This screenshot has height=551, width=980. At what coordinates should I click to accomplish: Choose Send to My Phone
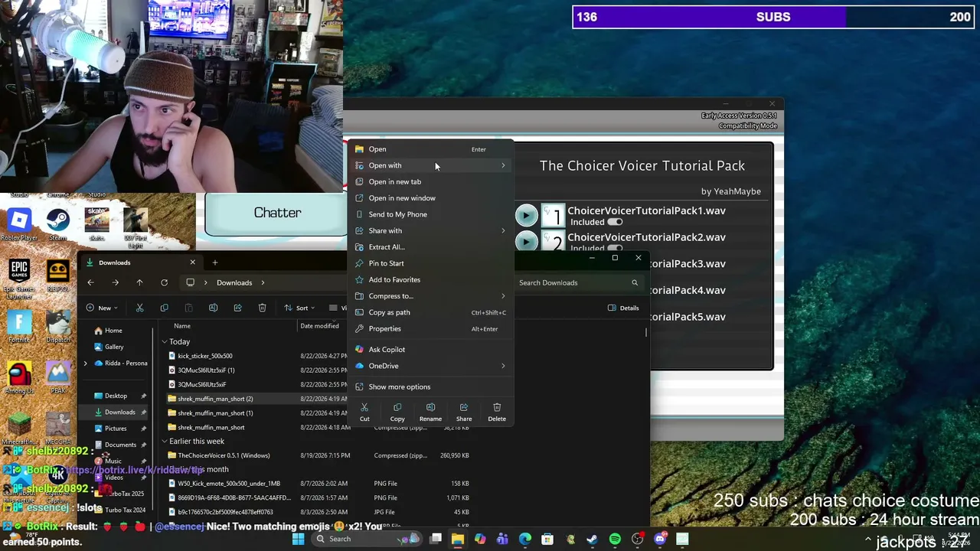pyautogui.click(x=430, y=214)
